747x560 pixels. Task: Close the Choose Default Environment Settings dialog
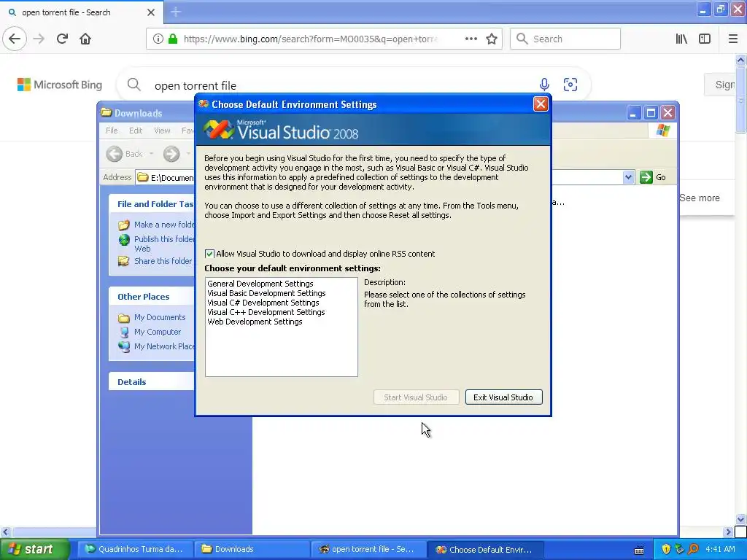point(541,104)
